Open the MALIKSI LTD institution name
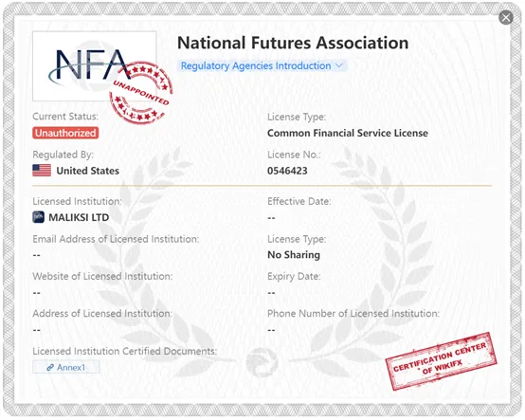The image size is (525, 420). point(79,217)
